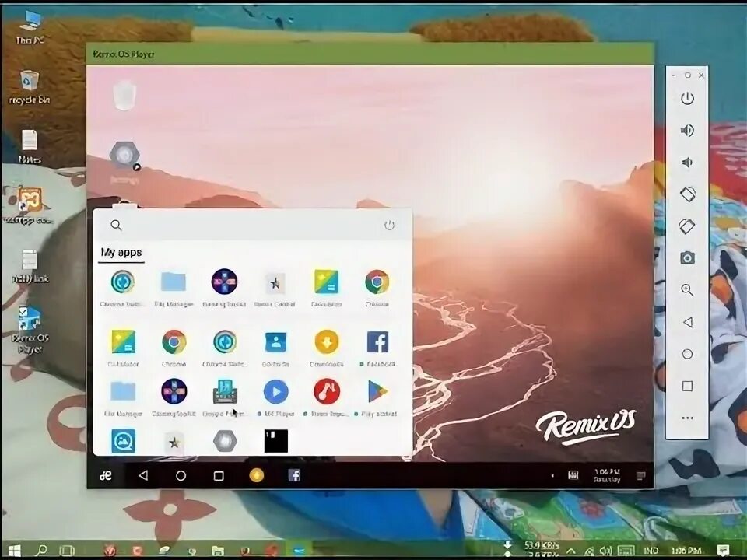Image resolution: width=747 pixels, height=560 pixels.
Task: Click volume down in emulator side panel
Action: [x=687, y=163]
